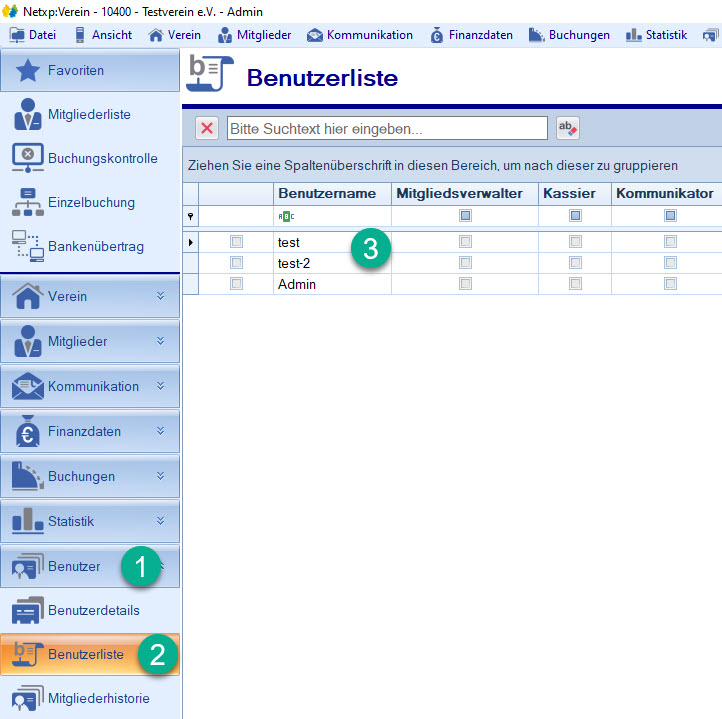
Task: Open Bankenübertrag from the sidebar
Action: pyautogui.click(x=95, y=246)
